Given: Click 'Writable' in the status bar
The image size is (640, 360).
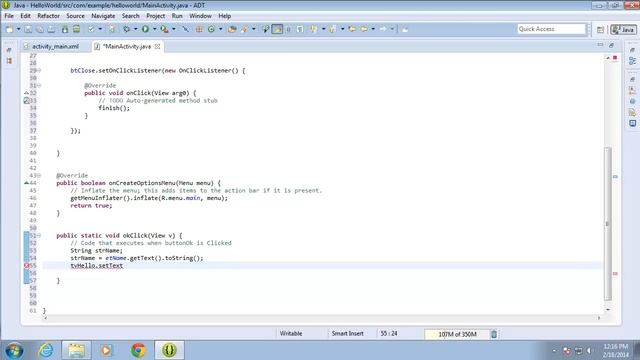Looking at the screenshot, I should [291, 333].
